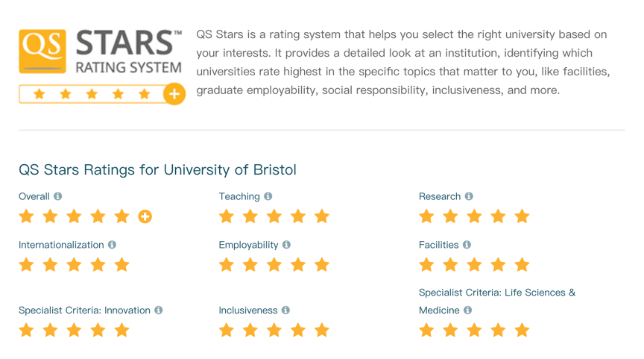Click the Internationalization info icon

click(112, 245)
